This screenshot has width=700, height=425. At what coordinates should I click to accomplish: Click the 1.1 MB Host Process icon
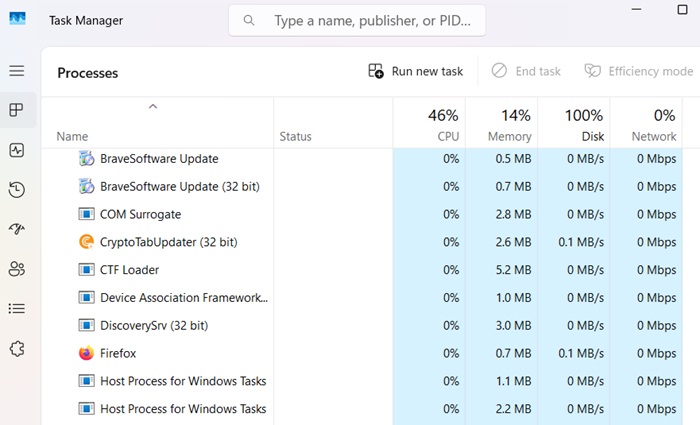86,381
